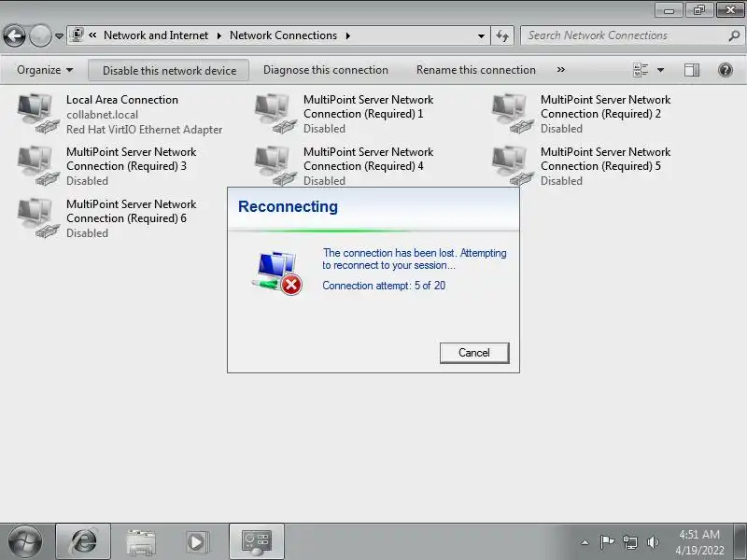
Task: Open the Organize menu
Action: pos(45,70)
